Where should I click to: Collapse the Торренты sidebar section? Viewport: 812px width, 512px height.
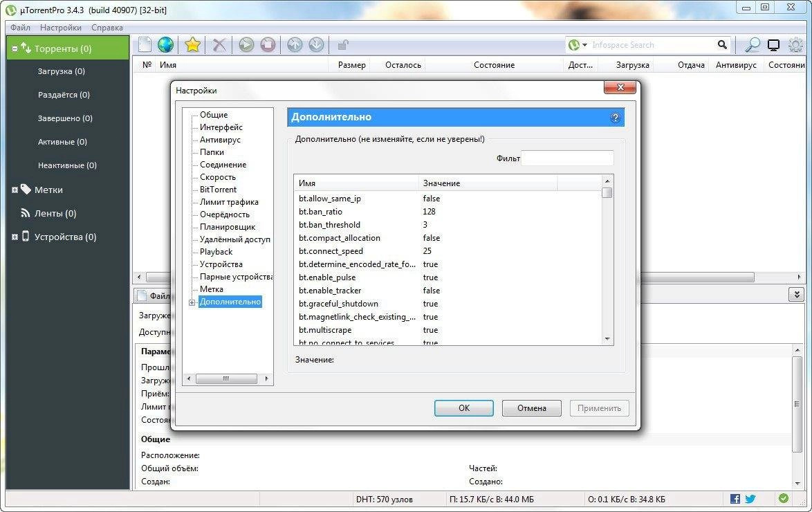[15, 48]
